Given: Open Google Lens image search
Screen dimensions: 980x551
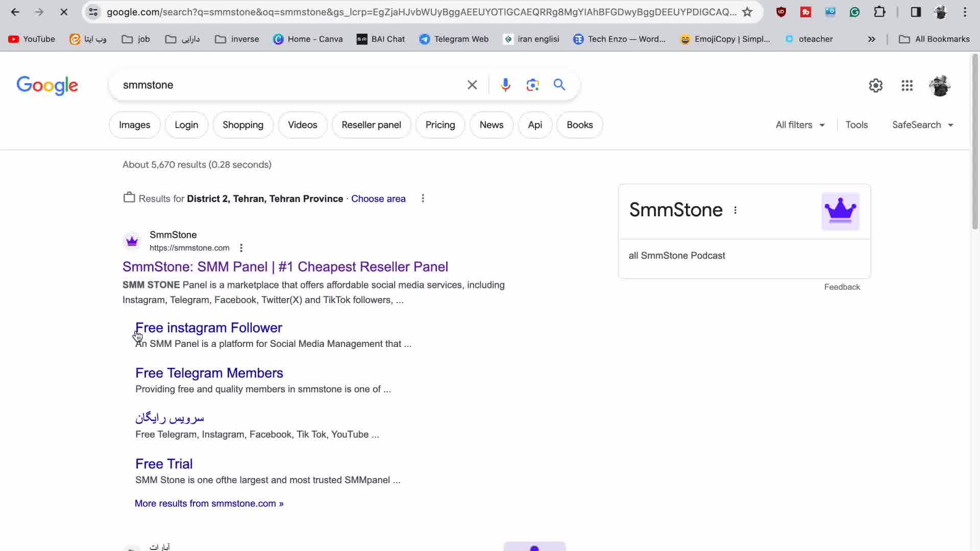Looking at the screenshot, I should coord(532,85).
